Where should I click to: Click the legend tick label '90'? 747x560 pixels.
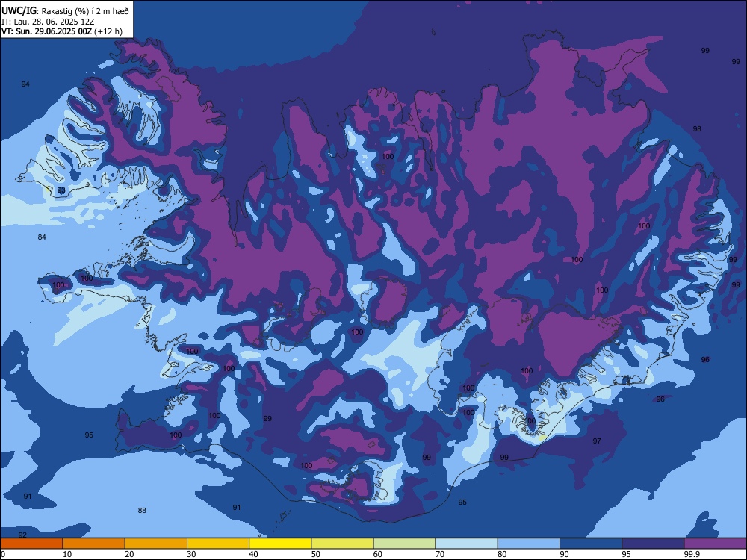click(565, 554)
